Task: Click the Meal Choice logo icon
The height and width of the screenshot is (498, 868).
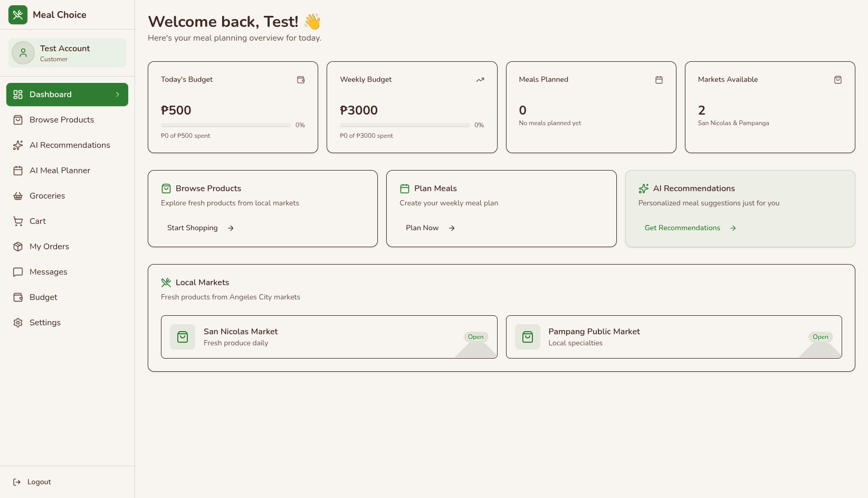Action: (18, 15)
